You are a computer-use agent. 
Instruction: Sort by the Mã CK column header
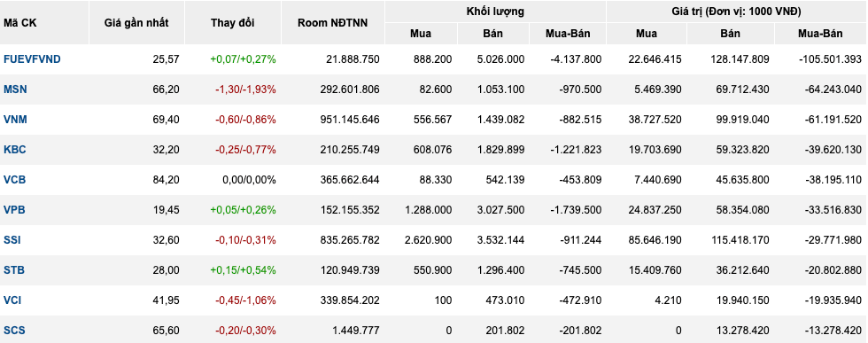coord(18,23)
